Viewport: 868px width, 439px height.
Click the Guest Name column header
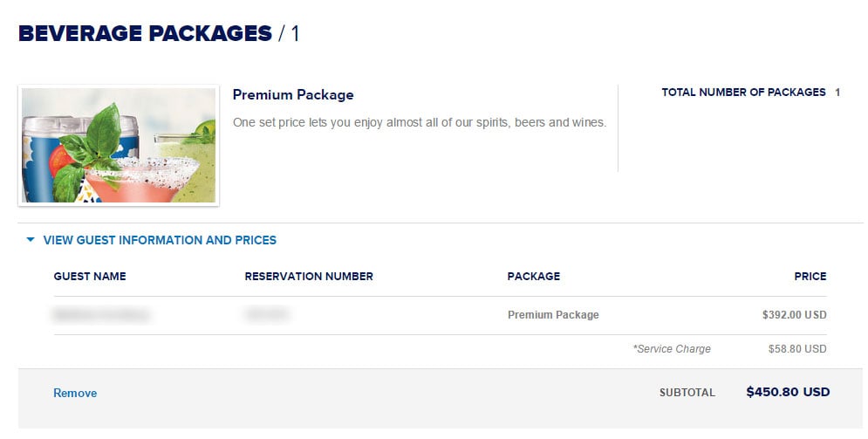pyautogui.click(x=90, y=277)
